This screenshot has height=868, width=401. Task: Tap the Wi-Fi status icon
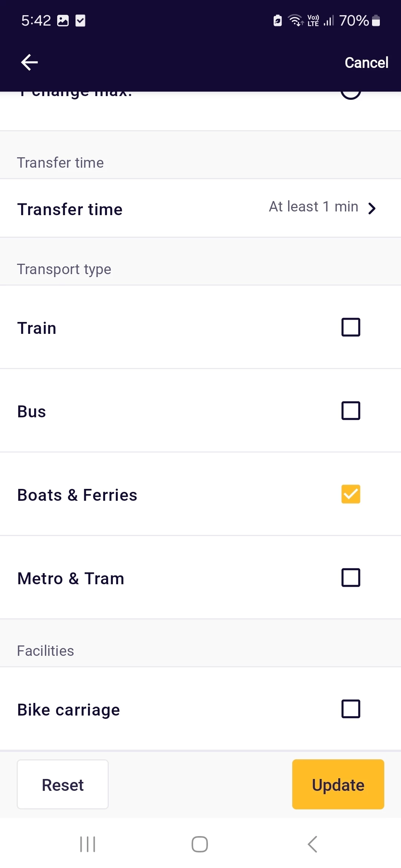[x=296, y=20]
